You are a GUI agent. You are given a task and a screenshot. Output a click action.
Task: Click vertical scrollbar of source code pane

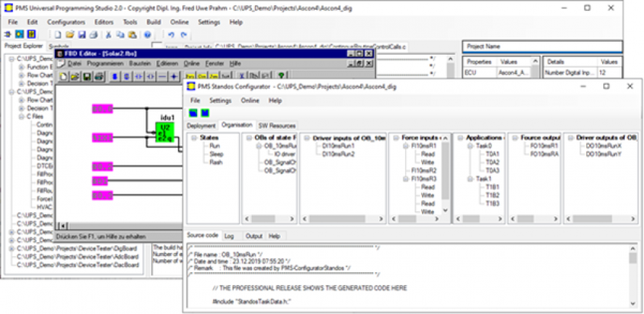pyautogui.click(x=632, y=276)
